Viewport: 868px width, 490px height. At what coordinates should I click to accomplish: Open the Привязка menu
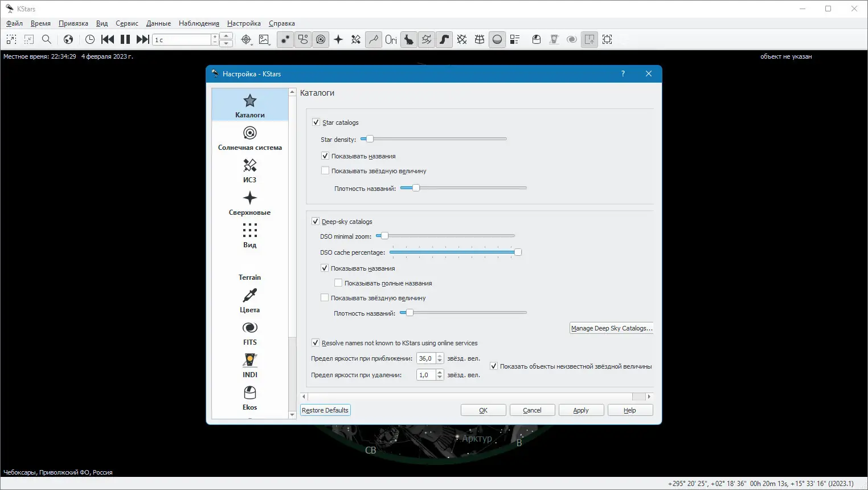coord(73,23)
